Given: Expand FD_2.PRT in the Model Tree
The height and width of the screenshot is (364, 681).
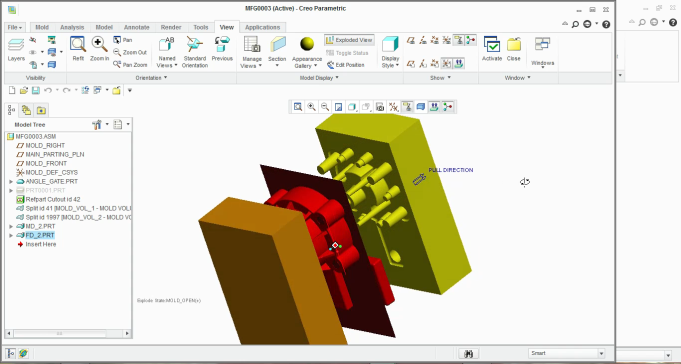Looking at the screenshot, I should coord(11,235).
